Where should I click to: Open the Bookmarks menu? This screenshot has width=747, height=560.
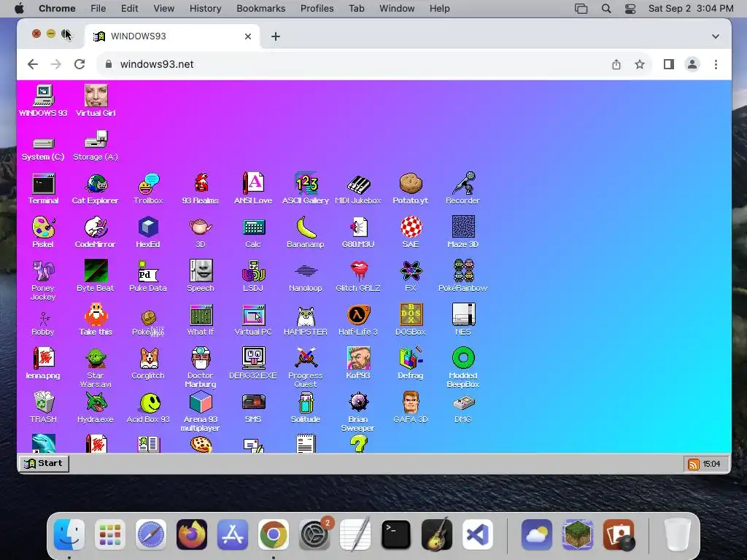(260, 9)
